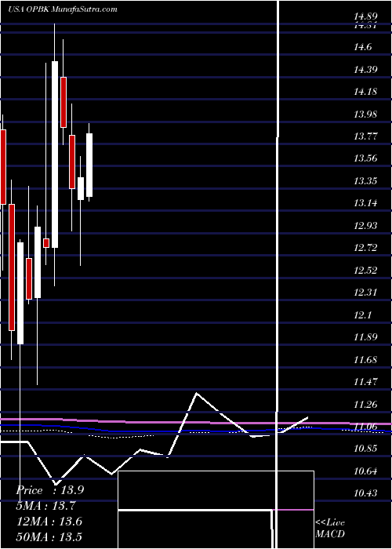Click the 11.68 price axis label
392x549 pixels.
coord(365,359)
